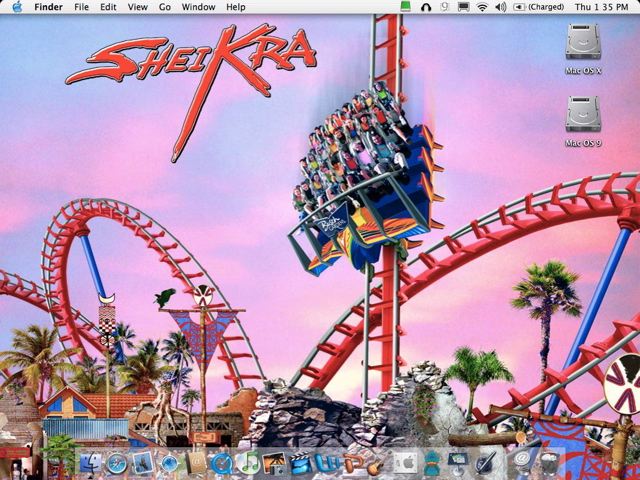Open the Trash in the dock
Screen dimensions: 640x480
coord(549,463)
